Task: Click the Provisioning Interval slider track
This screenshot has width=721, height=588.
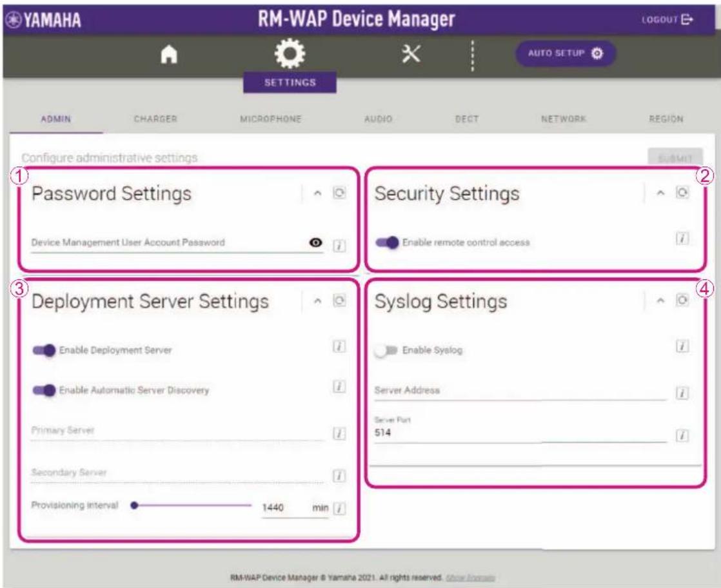Action: (x=193, y=505)
